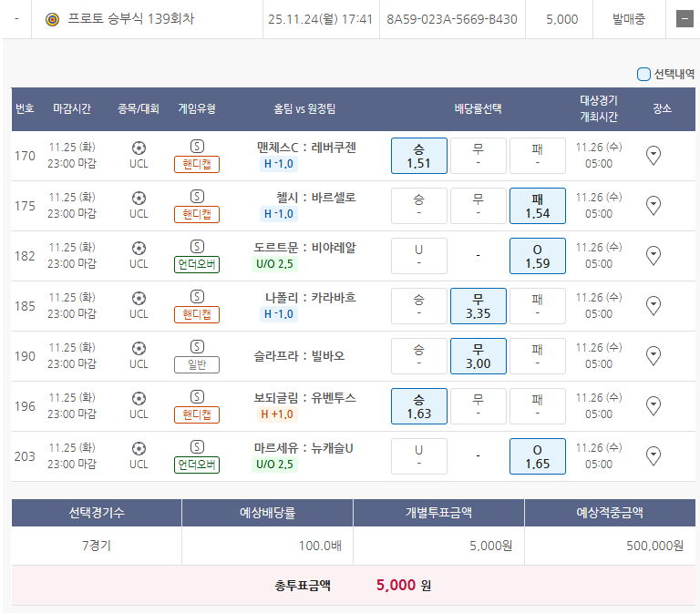The height and width of the screenshot is (613, 700).
Task: Pick the O 1.65 over button for match 203
Action: click(x=537, y=456)
